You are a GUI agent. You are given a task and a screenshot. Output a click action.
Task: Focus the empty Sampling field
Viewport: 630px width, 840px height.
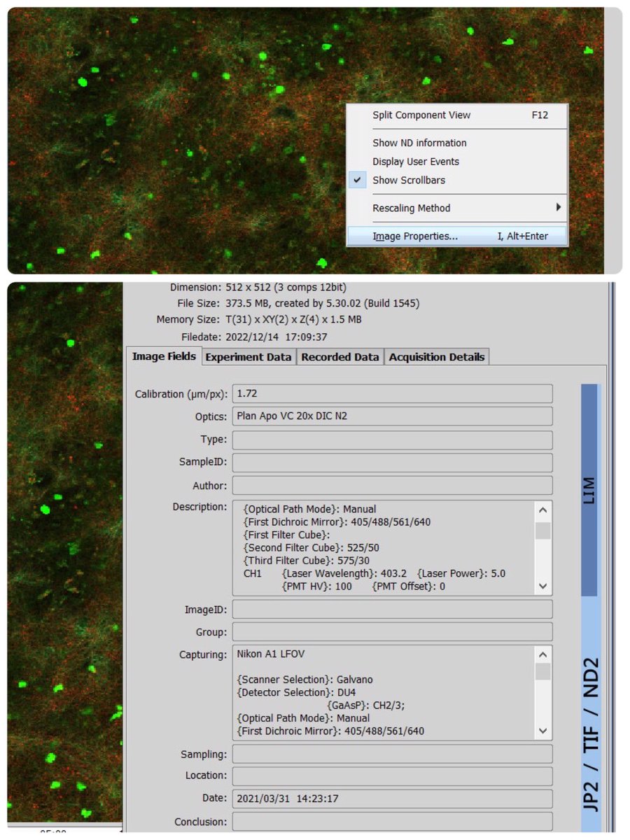392,754
